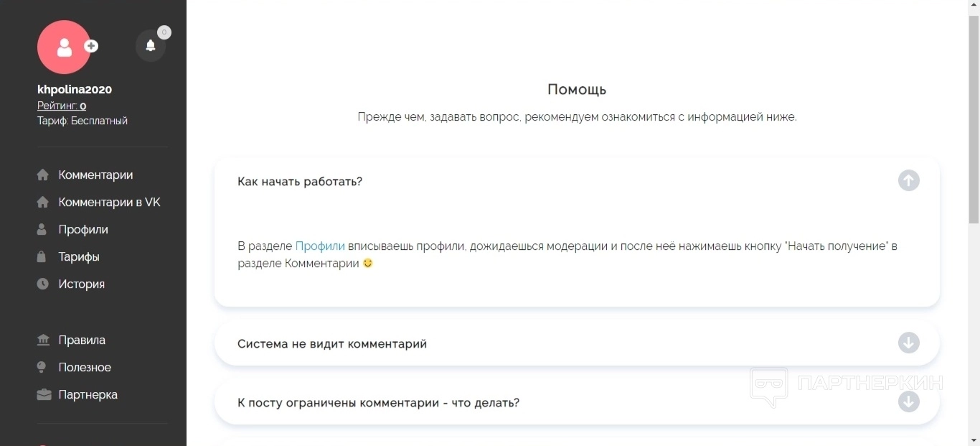The height and width of the screenshot is (446, 980).
Task: Click the briefcase icon beside Партнерка
Action: point(43,395)
